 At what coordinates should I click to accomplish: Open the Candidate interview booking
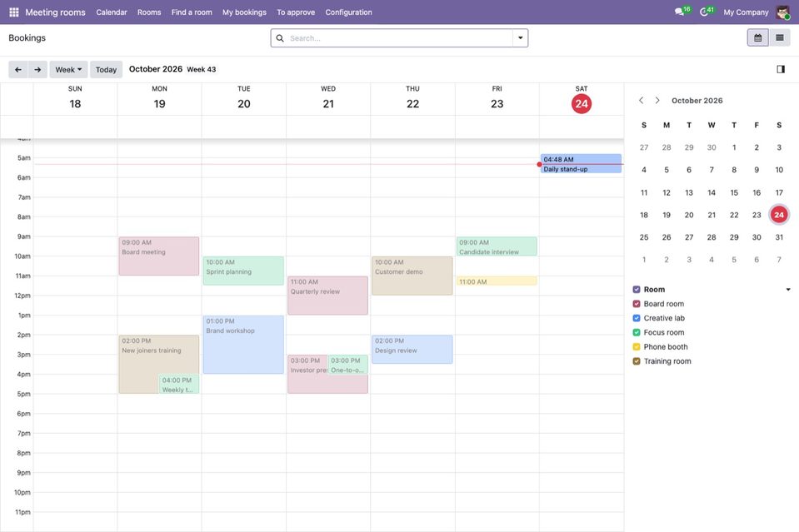pyautogui.click(x=497, y=246)
